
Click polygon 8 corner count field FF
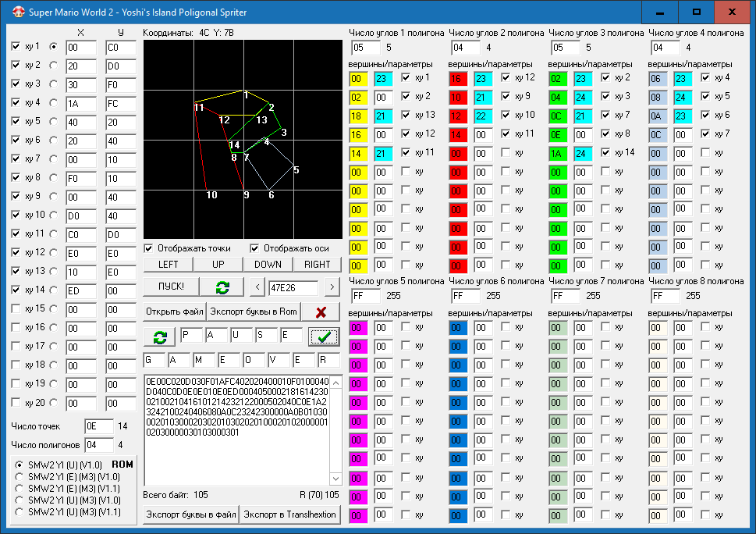(665, 296)
